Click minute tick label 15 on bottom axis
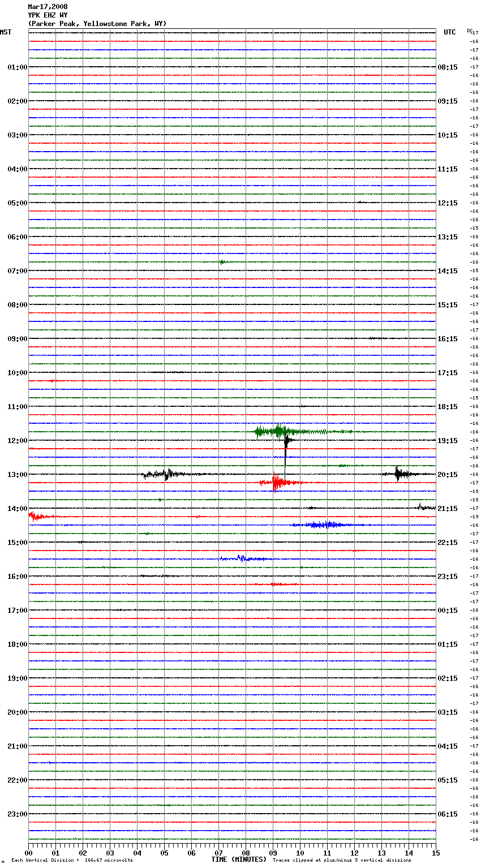481x868 pixels. [436, 853]
